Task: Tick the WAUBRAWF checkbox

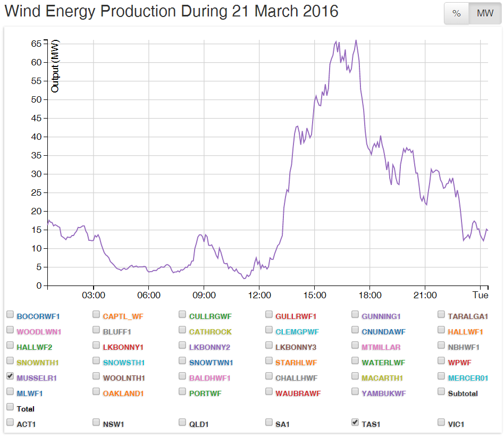Action: pyautogui.click(x=268, y=391)
